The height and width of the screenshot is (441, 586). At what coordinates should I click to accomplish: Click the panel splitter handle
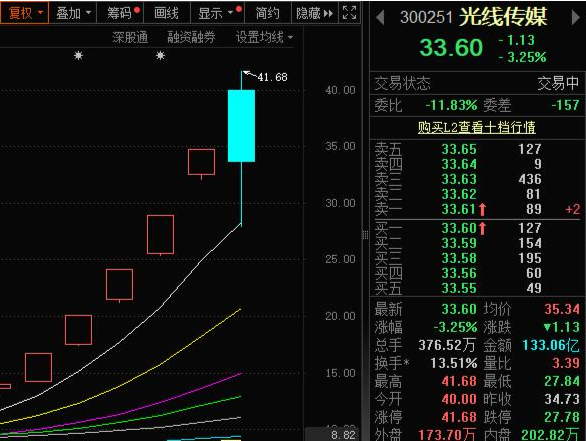[366, 235]
